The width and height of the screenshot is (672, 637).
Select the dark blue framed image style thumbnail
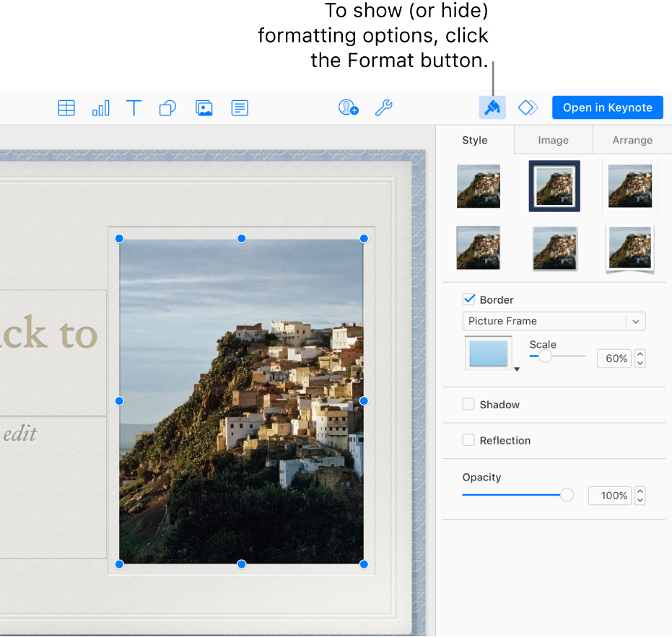tap(554, 186)
